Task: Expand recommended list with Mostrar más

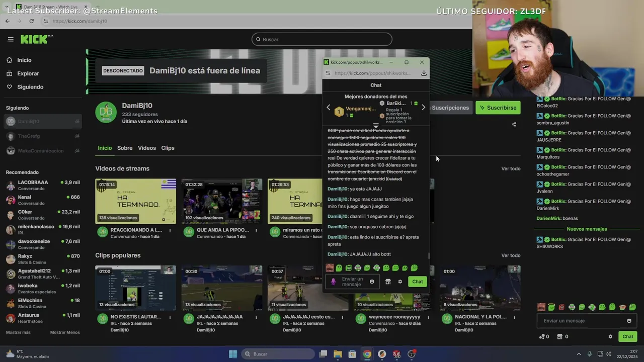Action: pyautogui.click(x=18, y=332)
